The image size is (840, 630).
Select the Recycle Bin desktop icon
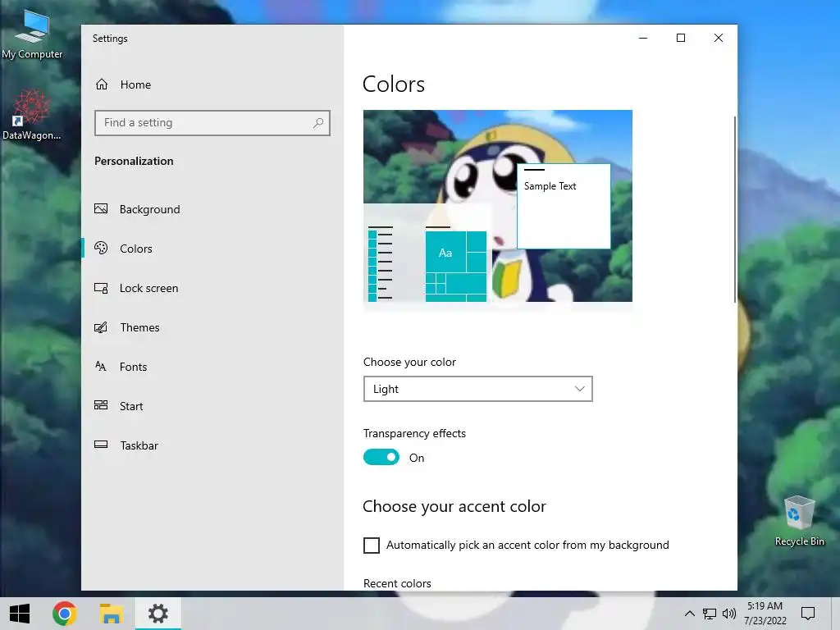(799, 521)
